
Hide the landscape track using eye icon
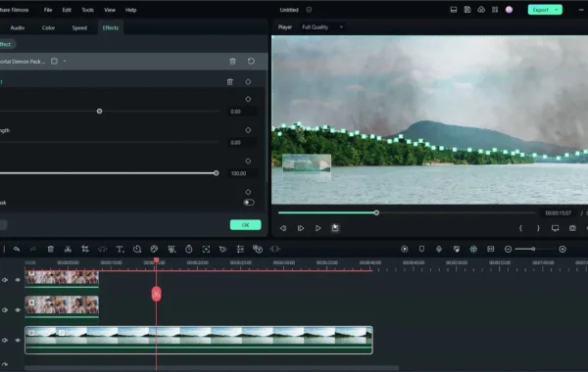(x=18, y=340)
